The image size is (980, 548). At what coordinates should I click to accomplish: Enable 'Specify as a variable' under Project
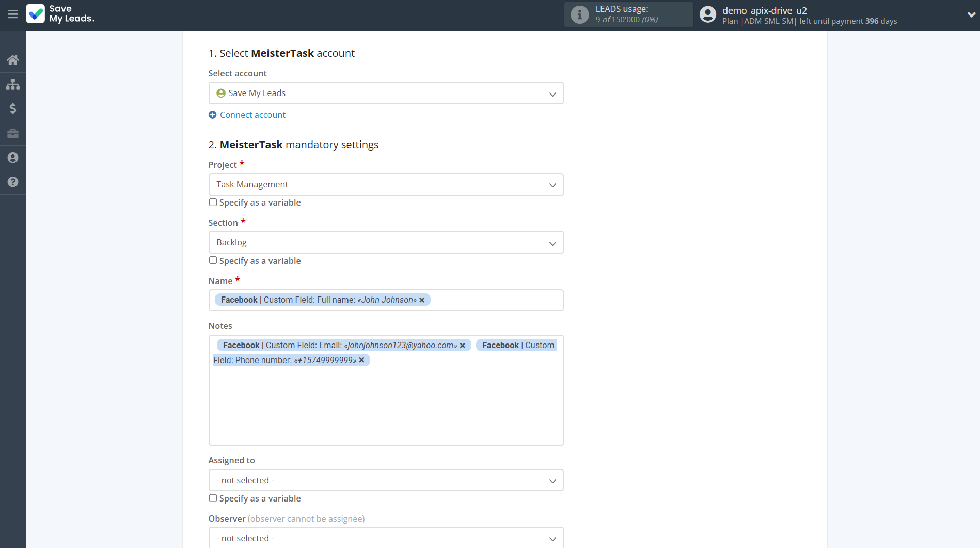click(212, 202)
